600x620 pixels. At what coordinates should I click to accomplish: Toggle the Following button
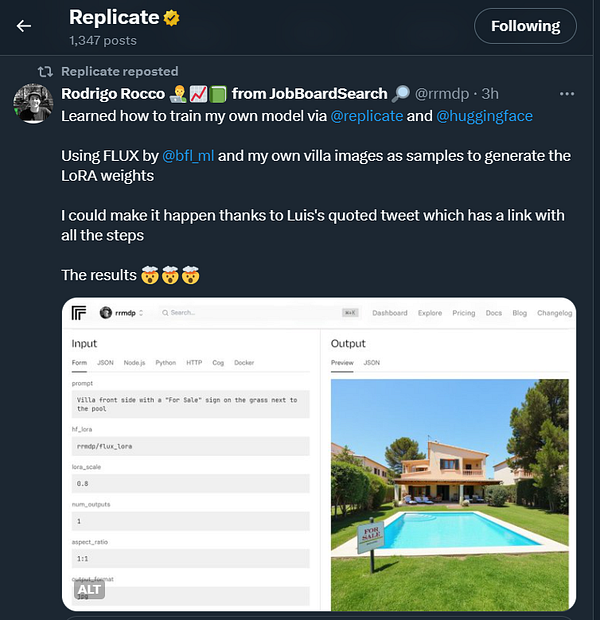point(525,26)
